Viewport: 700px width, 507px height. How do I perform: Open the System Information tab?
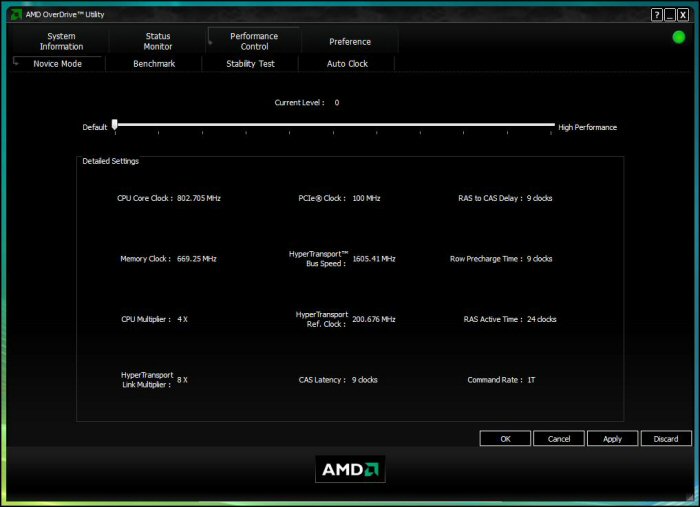61,41
